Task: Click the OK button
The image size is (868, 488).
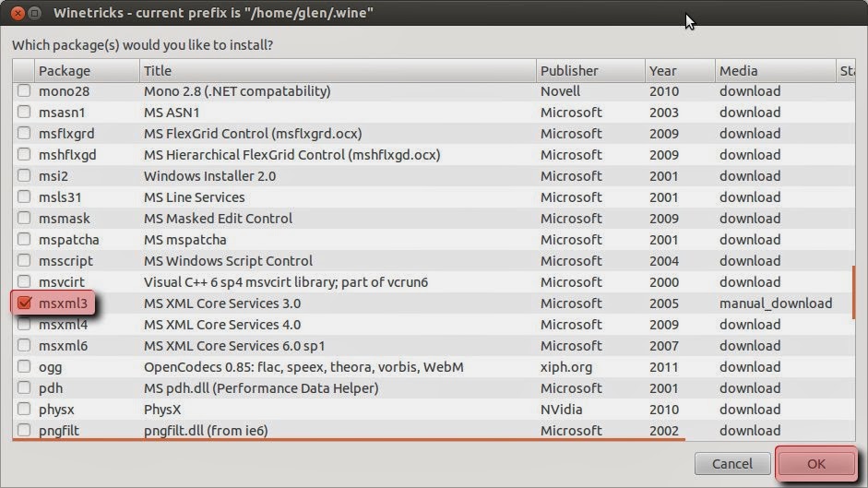Action: coord(815,464)
